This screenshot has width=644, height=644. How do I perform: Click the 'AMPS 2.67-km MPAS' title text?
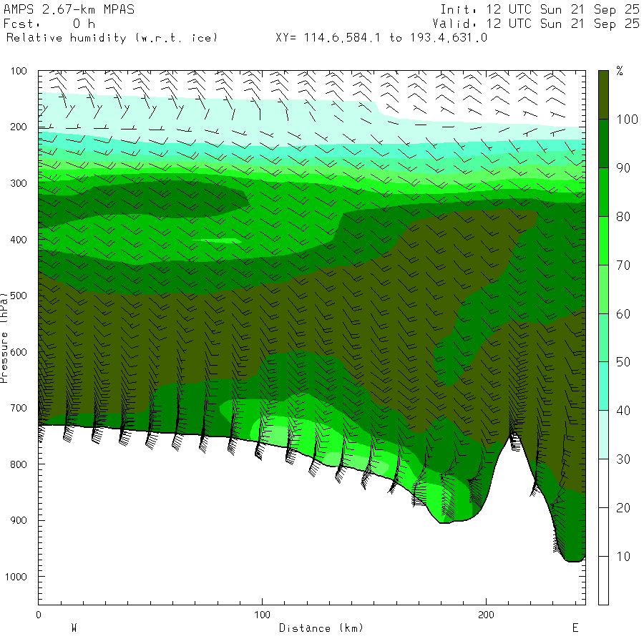click(69, 9)
